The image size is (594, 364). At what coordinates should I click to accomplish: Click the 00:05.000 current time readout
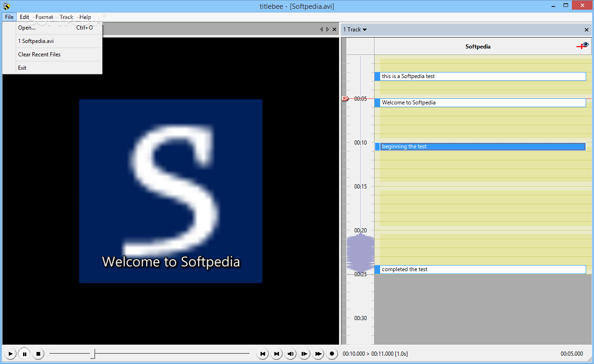[x=572, y=354]
